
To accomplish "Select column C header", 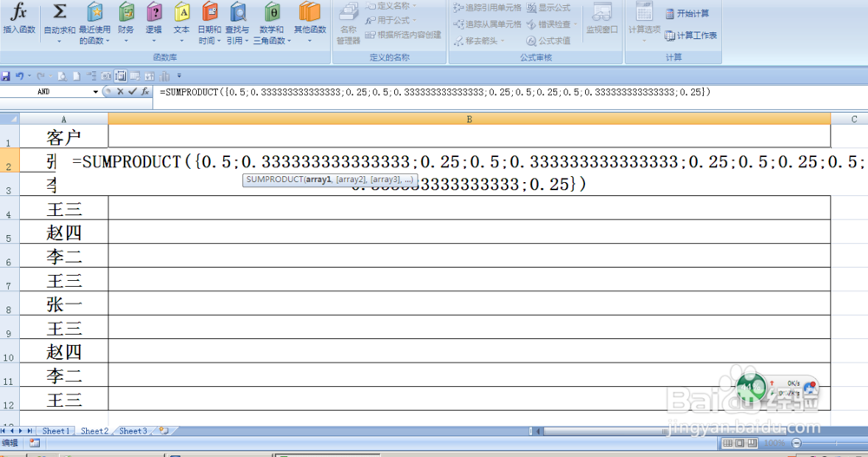I will 850,119.
